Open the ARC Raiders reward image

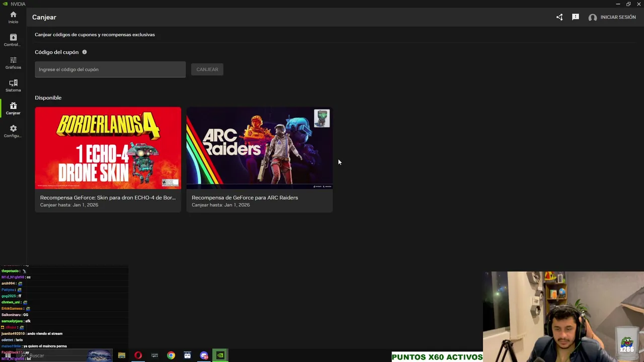[260, 148]
